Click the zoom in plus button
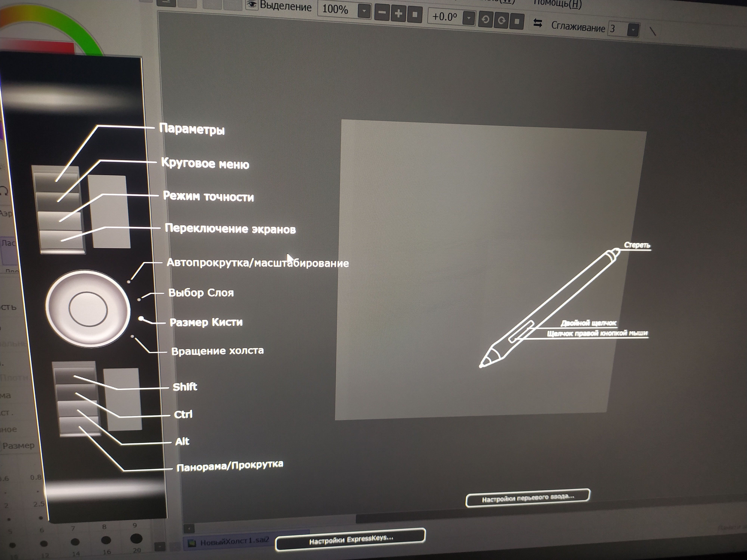747x560 pixels. pos(399,14)
